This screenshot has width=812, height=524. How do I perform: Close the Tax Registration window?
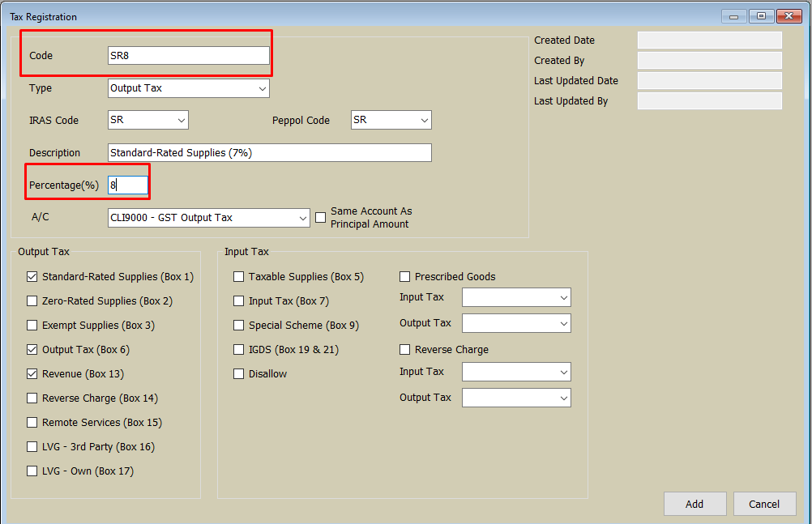click(789, 16)
